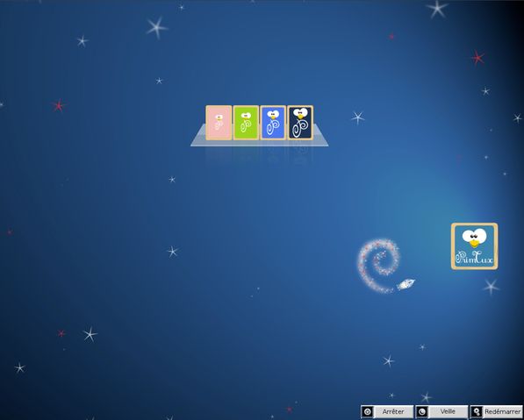Viewport: 524px width, 420px height.
Task: Click the white star right of session cards
Action: [x=357, y=117]
